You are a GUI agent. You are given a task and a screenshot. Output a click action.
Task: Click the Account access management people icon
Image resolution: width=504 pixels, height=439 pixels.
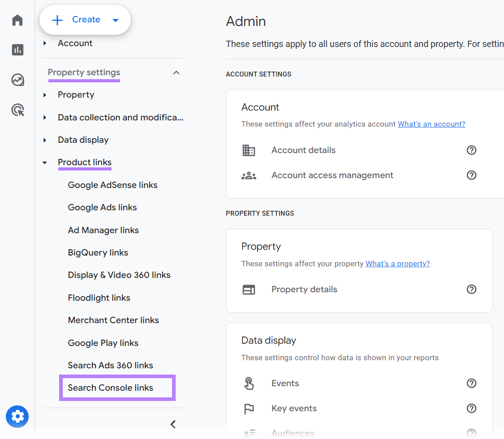point(249,175)
